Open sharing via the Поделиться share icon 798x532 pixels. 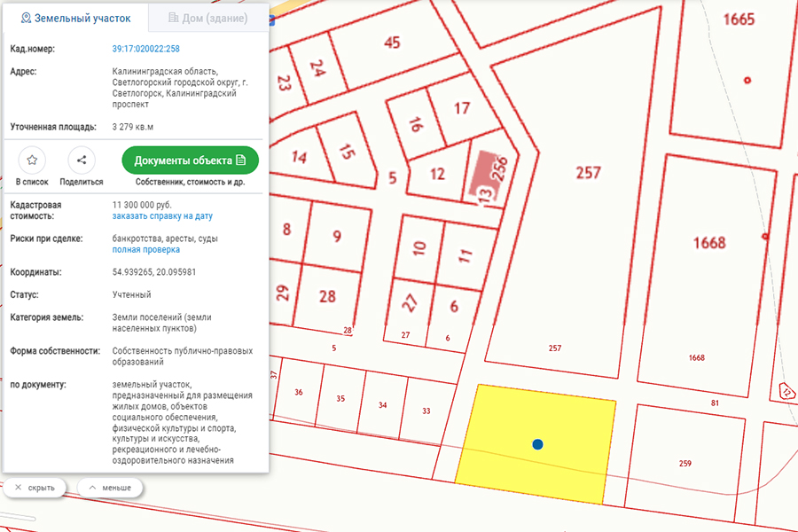click(x=81, y=160)
